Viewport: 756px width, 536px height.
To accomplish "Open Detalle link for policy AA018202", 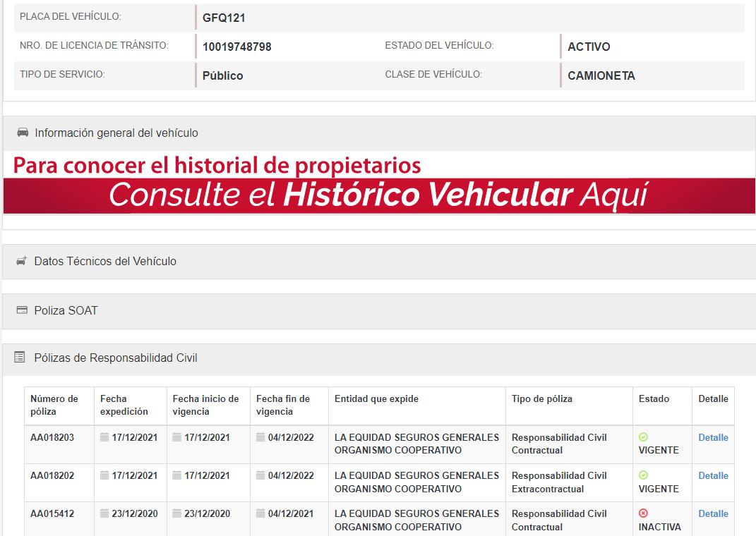I will click(x=713, y=475).
